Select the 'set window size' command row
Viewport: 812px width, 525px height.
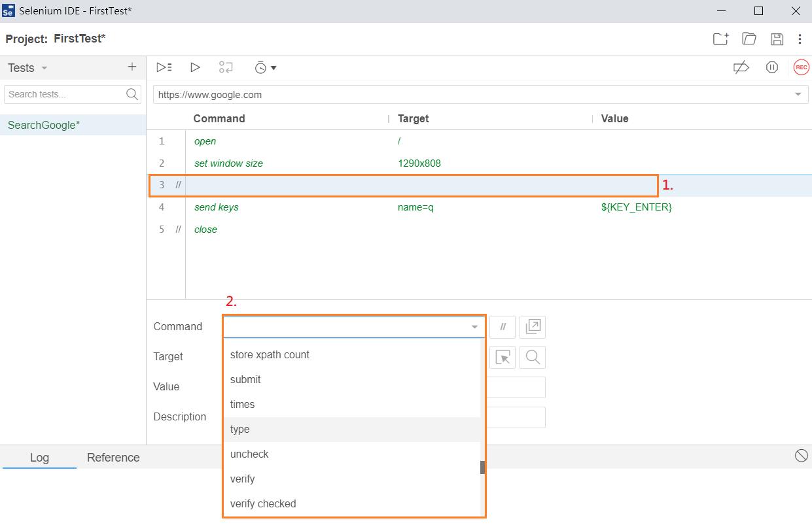(479, 163)
